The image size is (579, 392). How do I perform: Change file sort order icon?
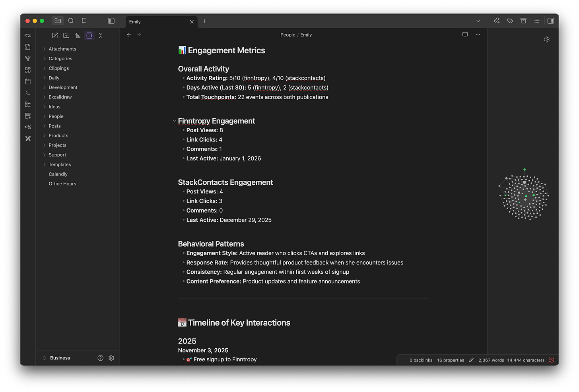(78, 35)
